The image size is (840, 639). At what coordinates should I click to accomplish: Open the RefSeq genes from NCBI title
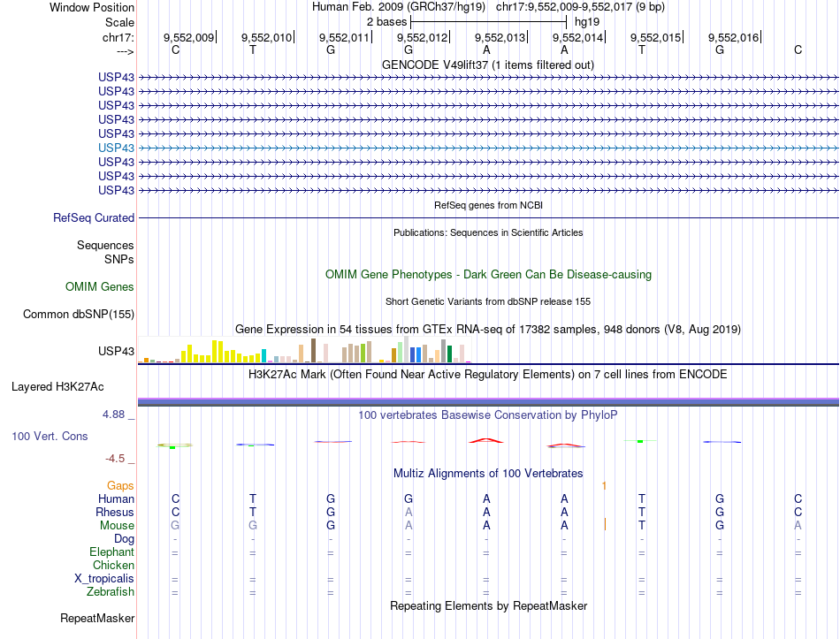point(489,205)
